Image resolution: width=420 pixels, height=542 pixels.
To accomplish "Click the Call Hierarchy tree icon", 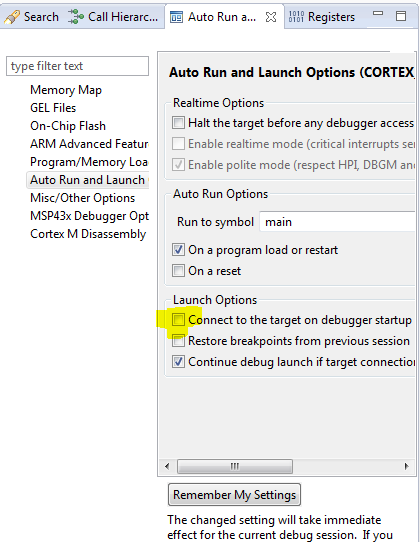I will [x=76, y=17].
